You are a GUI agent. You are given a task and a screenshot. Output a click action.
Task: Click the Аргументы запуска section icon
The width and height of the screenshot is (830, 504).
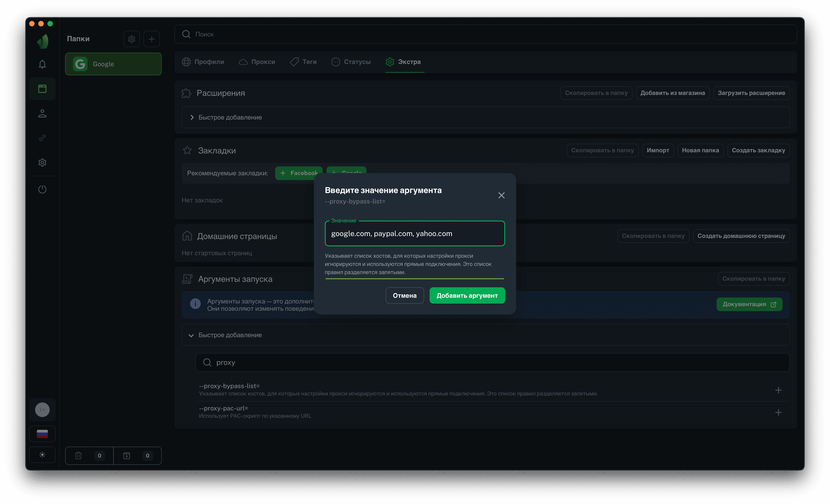coord(187,279)
